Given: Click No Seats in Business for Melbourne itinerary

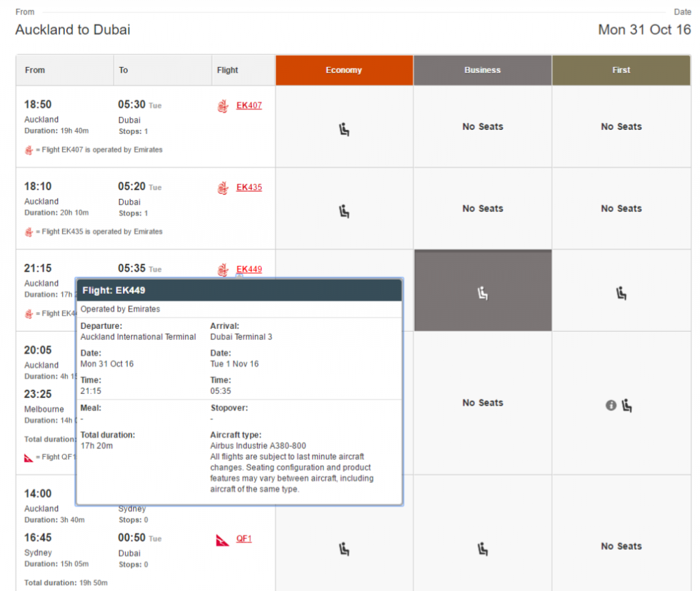Looking at the screenshot, I should (483, 403).
